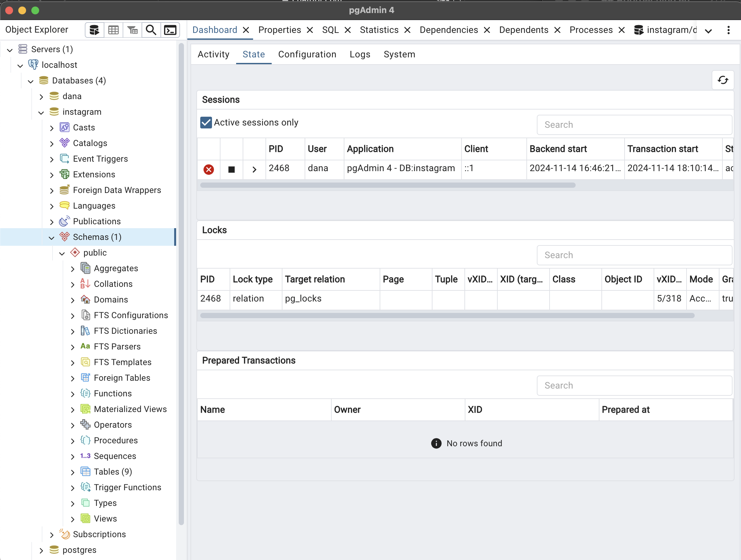Screen dimensions: 741x560
Task: Open the Logs sub-tab
Action: (360, 54)
